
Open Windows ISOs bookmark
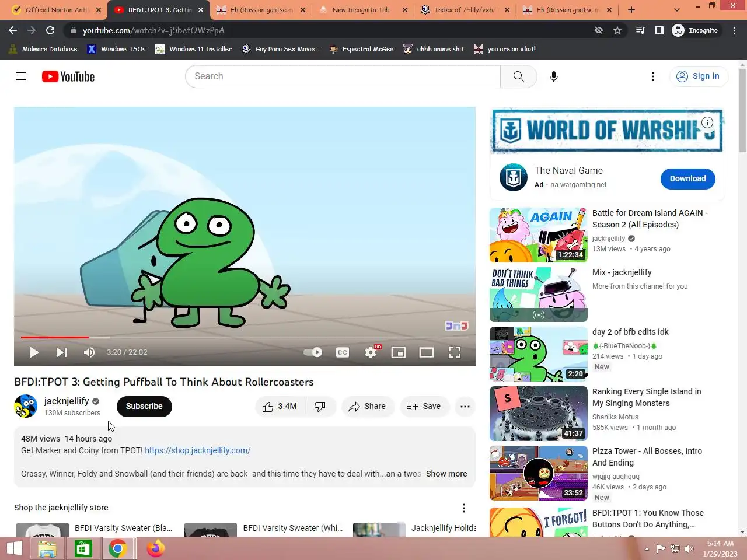(116, 49)
